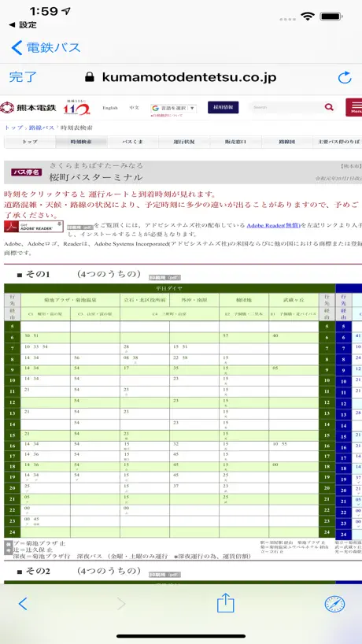Open 印刷用 pdf for その1 timetable
The height and width of the screenshot is (644, 362).
click(164, 278)
